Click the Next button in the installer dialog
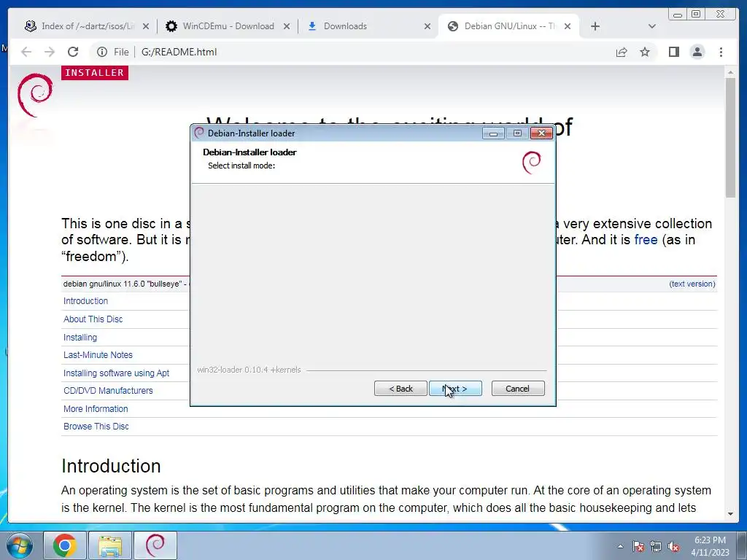 coord(455,389)
